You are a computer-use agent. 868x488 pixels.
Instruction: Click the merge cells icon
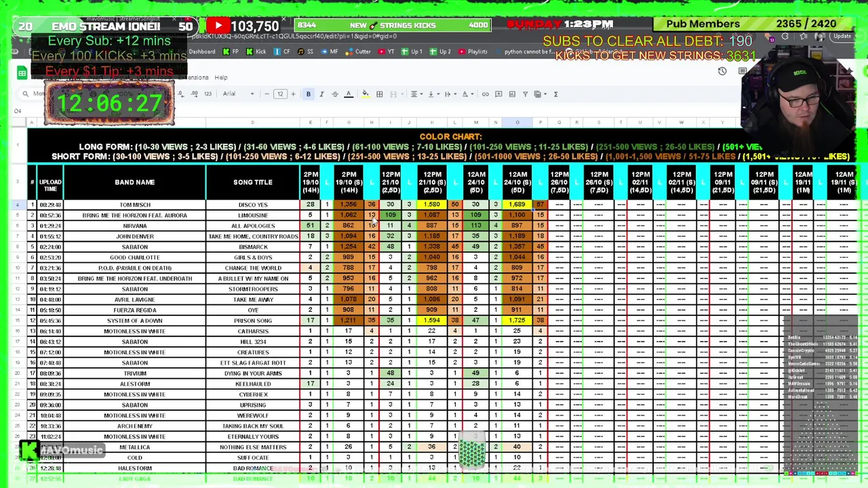click(394, 94)
